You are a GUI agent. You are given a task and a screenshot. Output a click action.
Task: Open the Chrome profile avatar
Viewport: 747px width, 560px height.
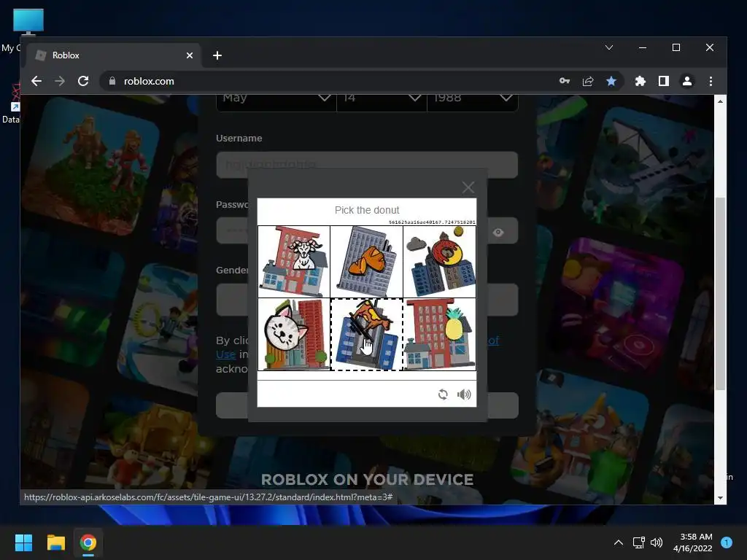[687, 81]
